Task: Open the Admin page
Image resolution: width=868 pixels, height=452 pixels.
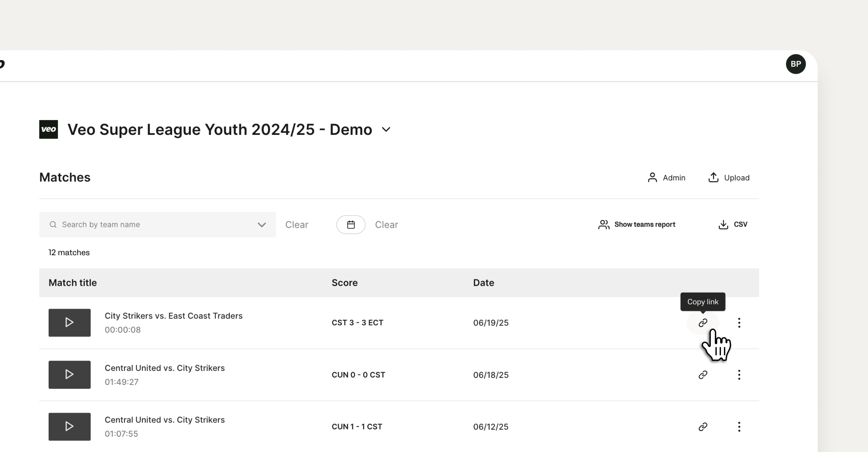Action: point(666,177)
